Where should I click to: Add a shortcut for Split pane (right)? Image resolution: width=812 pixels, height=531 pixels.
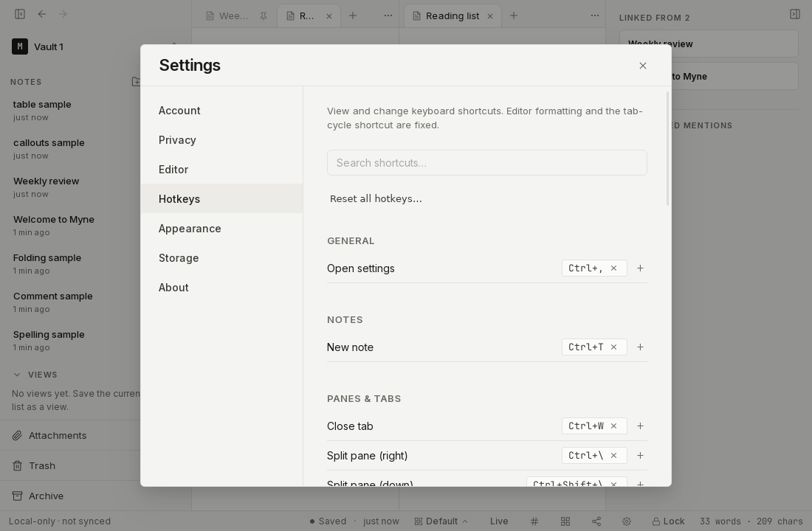click(x=640, y=456)
